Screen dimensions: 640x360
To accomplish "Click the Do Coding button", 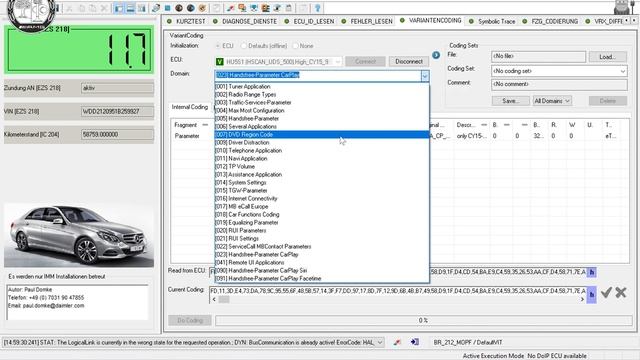I will click(x=190, y=320).
